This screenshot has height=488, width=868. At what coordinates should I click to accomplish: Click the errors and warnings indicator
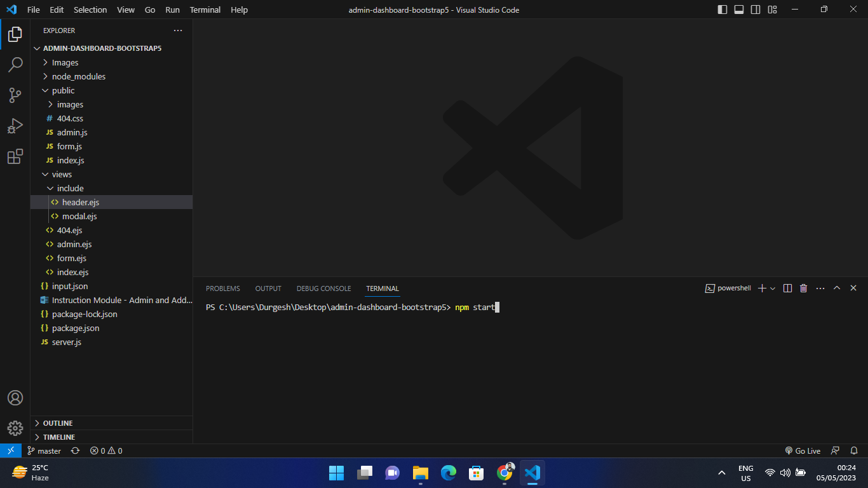(105, 451)
